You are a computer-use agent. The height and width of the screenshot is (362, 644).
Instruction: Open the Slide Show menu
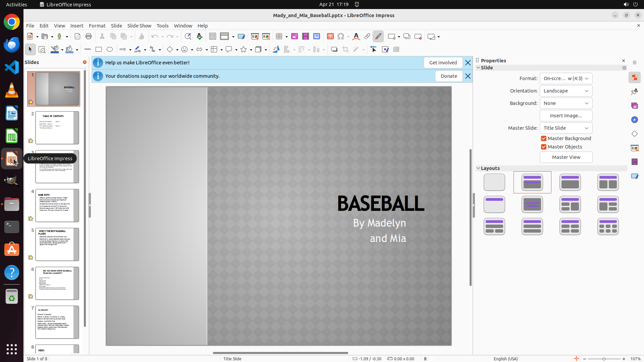click(x=139, y=26)
